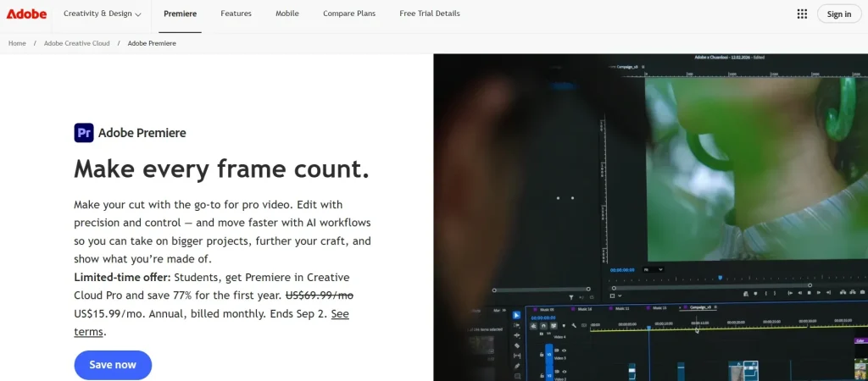
Task: Click the source monitor zoom scroll bar
Action: click(x=542, y=290)
